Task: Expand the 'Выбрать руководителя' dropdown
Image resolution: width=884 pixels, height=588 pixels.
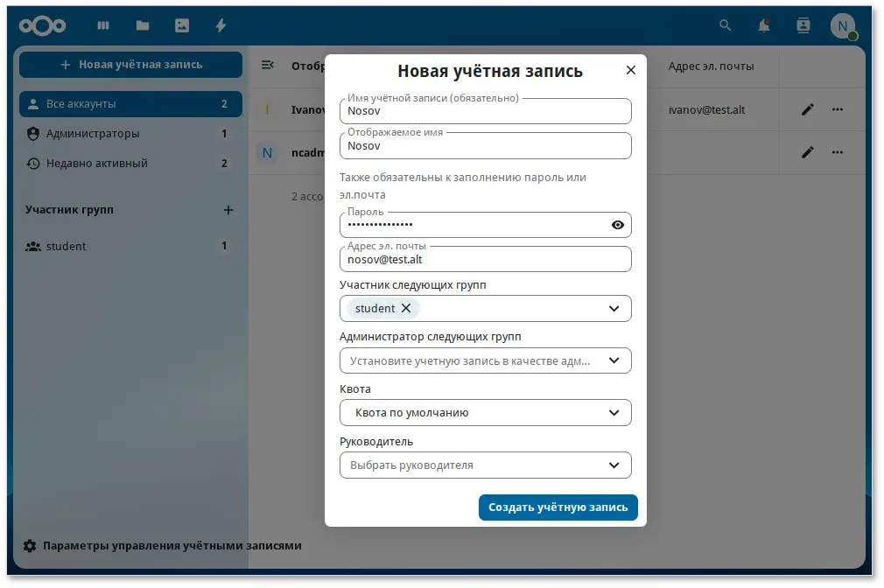Action: pyautogui.click(x=485, y=465)
